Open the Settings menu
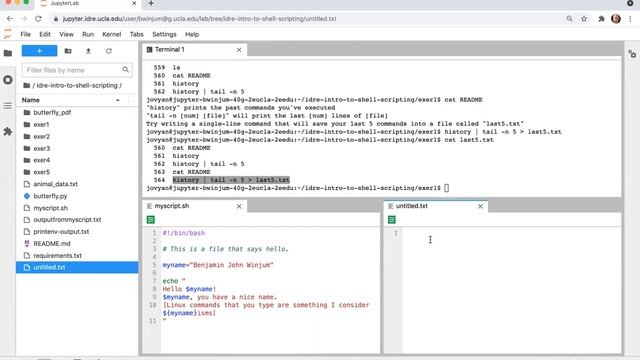 tap(164, 34)
